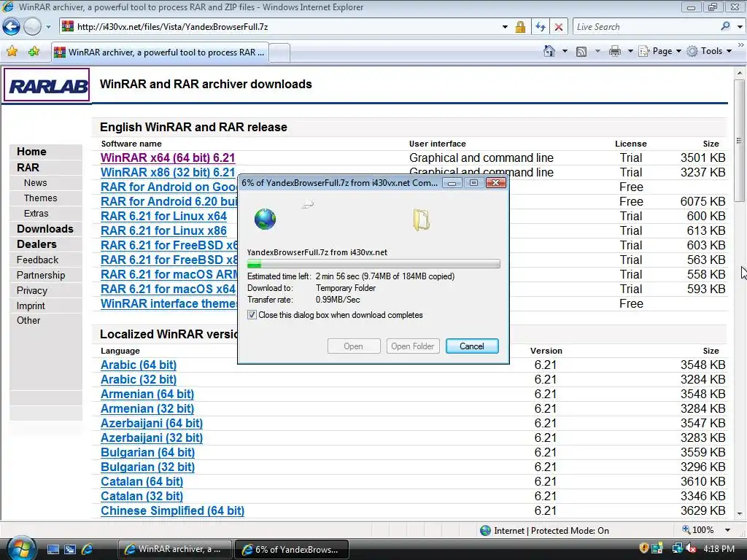Click the favicon in the address bar
The height and width of the screenshot is (560, 747).
click(x=68, y=27)
